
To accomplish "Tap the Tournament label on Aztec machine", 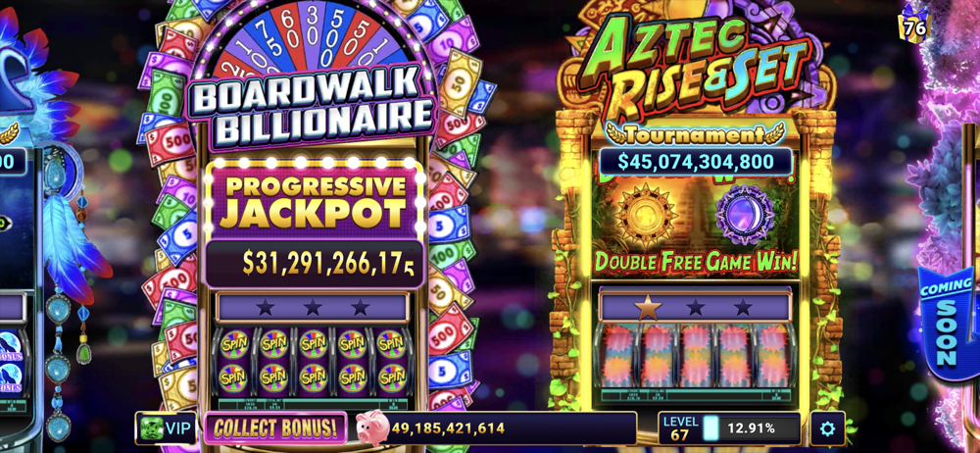I will [x=695, y=134].
